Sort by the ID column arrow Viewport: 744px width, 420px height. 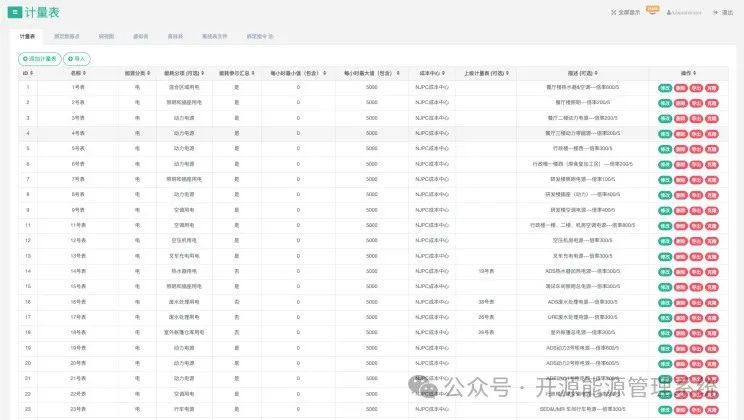(31, 73)
